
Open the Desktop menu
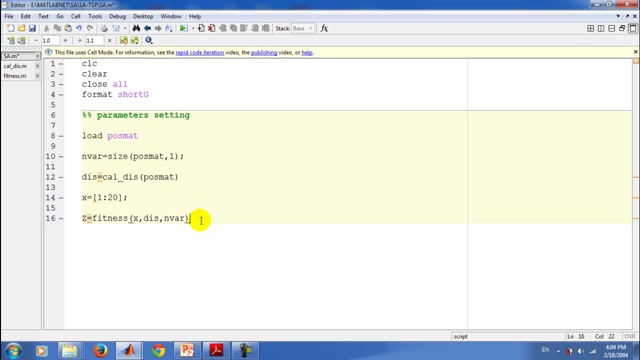click(x=143, y=16)
